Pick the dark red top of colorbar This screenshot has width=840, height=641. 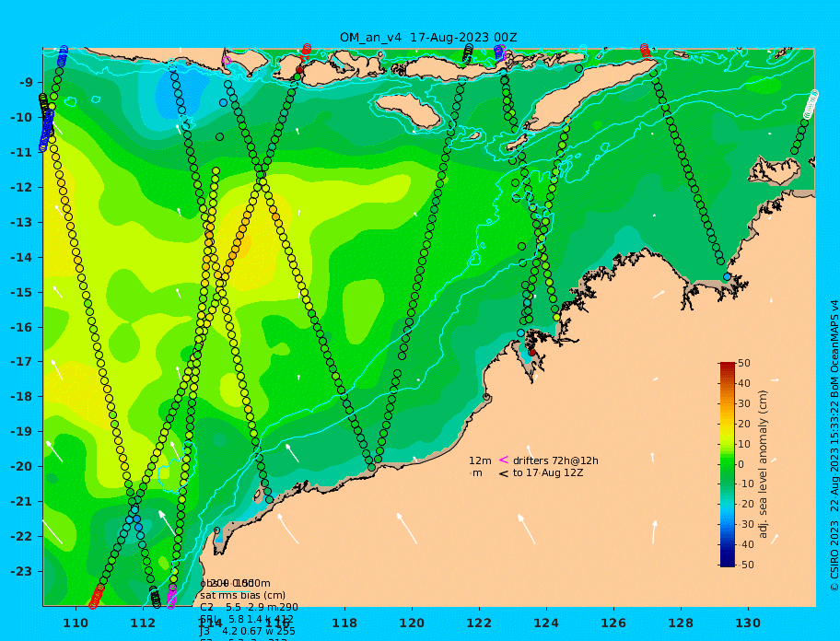pos(727,366)
